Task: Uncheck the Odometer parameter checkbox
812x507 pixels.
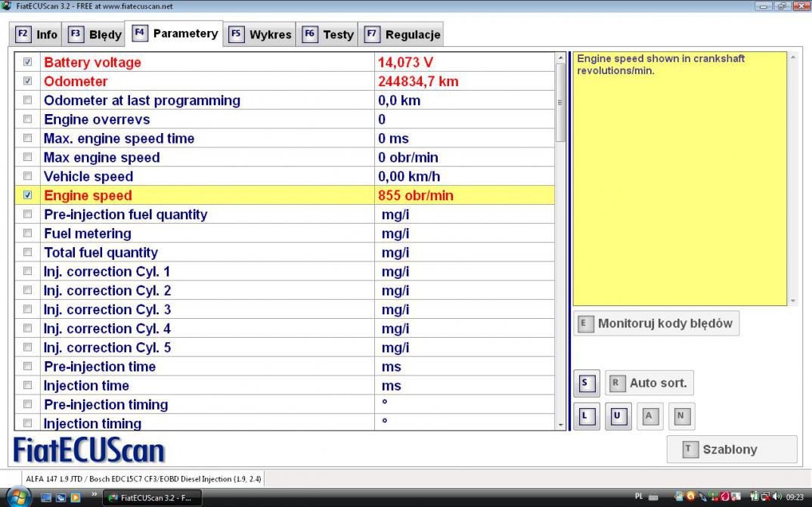Action: coord(28,81)
